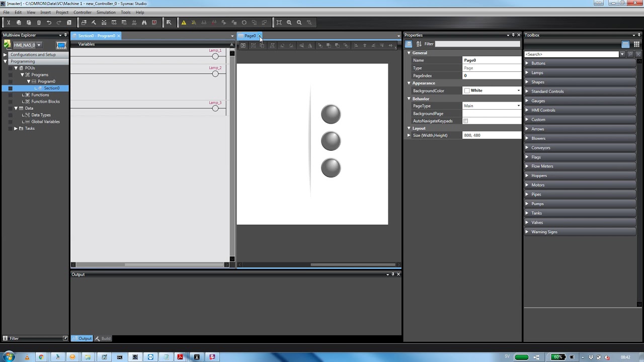Click the white BackgroundColor swatch
The width and height of the screenshot is (644, 362).
click(467, 91)
